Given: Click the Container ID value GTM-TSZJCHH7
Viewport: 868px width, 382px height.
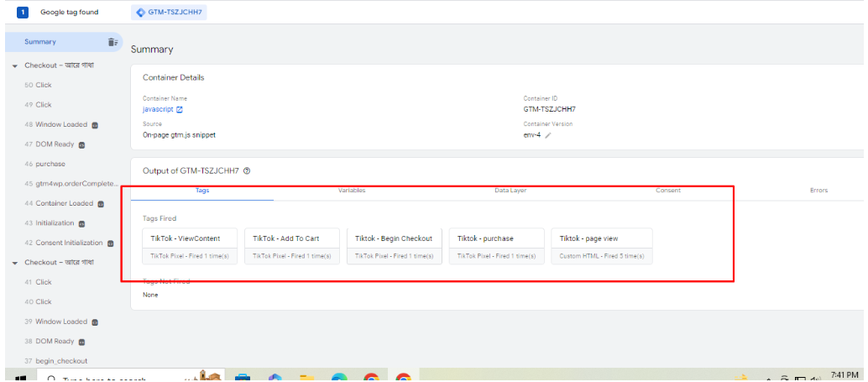Looking at the screenshot, I should point(549,110).
